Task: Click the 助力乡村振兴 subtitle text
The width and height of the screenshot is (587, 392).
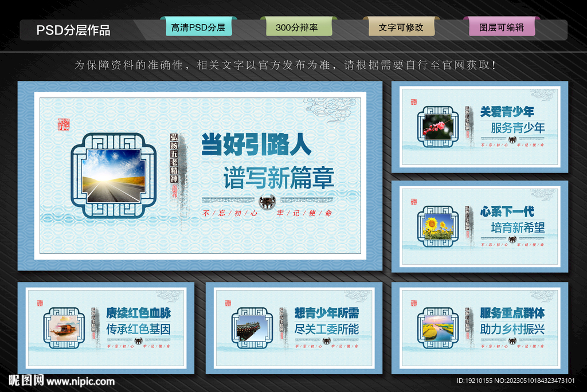Action: pos(512,329)
